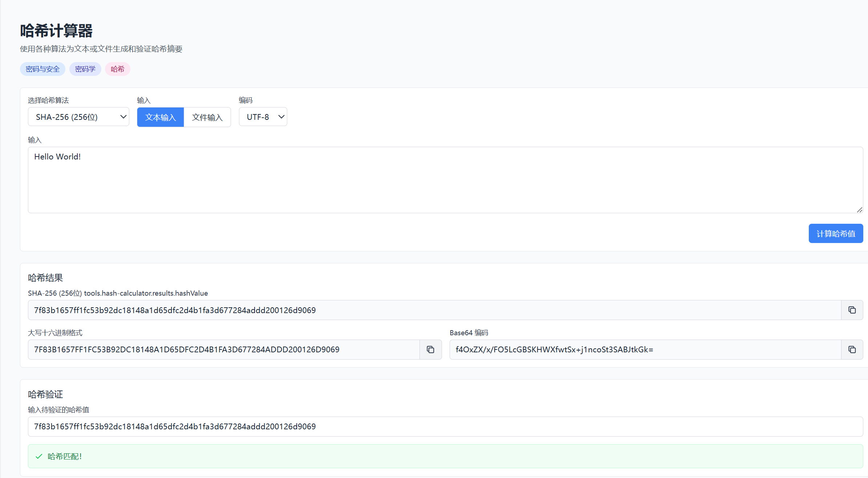The width and height of the screenshot is (868, 478).
Task: Copy the lowercase SHA-256 hash value
Action: tap(852, 310)
